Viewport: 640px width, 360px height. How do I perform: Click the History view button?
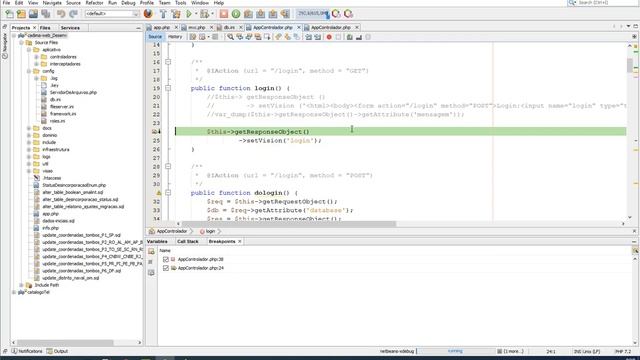[175, 37]
